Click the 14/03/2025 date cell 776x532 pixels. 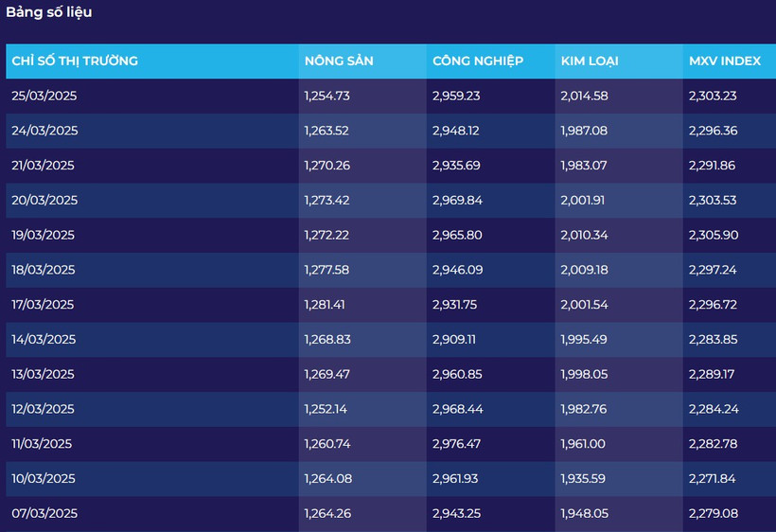pyautogui.click(x=44, y=339)
